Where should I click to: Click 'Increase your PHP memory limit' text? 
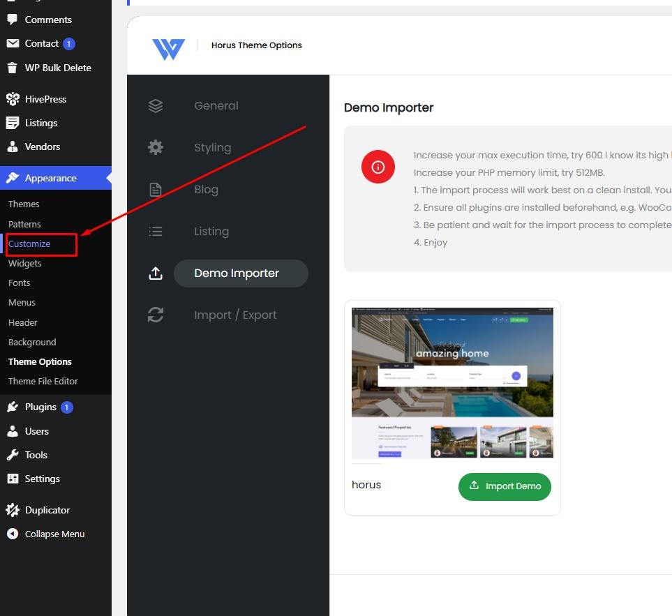click(509, 172)
